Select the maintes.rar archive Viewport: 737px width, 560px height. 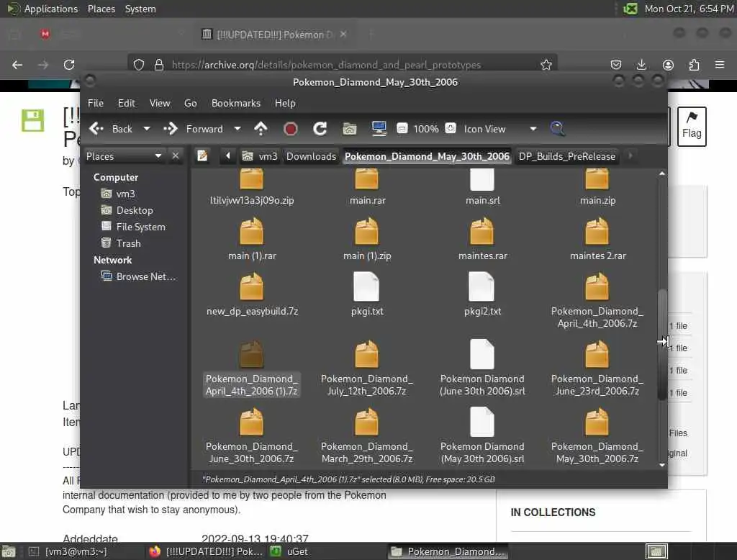click(482, 239)
